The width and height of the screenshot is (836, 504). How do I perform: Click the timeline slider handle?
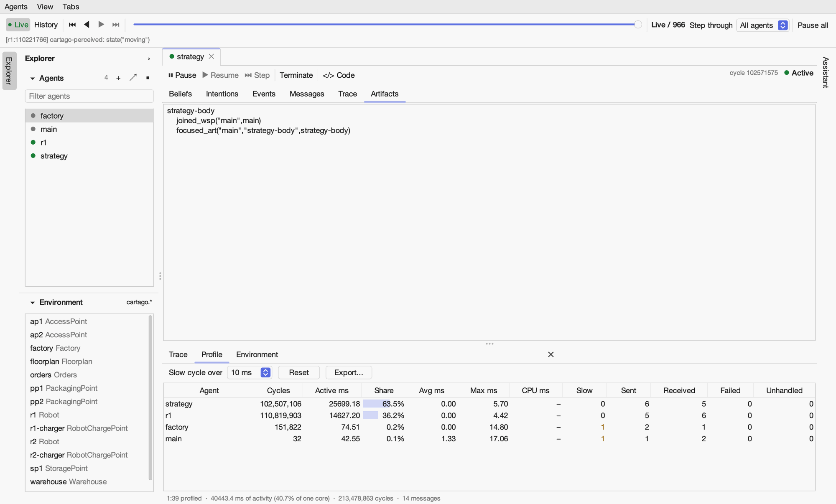click(638, 25)
